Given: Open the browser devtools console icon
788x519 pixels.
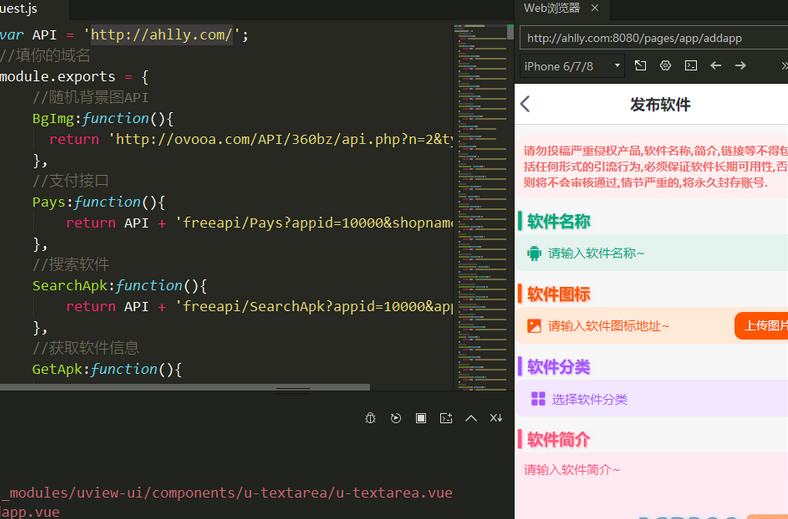Looking at the screenshot, I should tap(691, 66).
